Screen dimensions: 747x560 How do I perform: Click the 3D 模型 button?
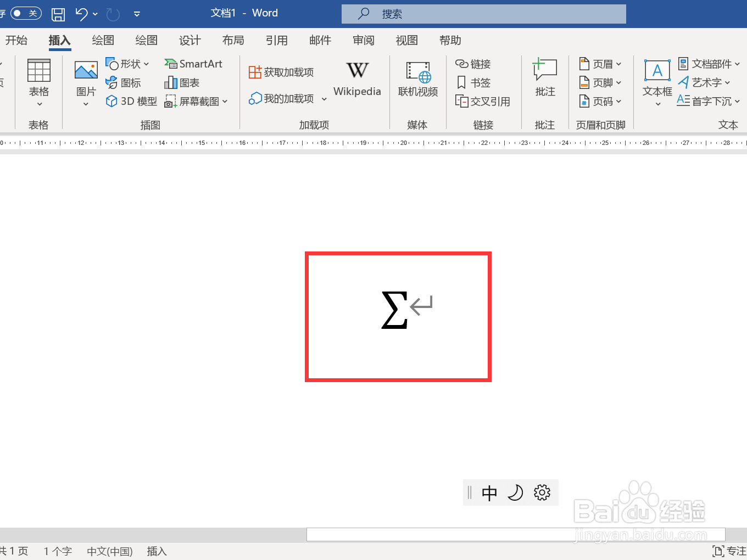tap(131, 101)
